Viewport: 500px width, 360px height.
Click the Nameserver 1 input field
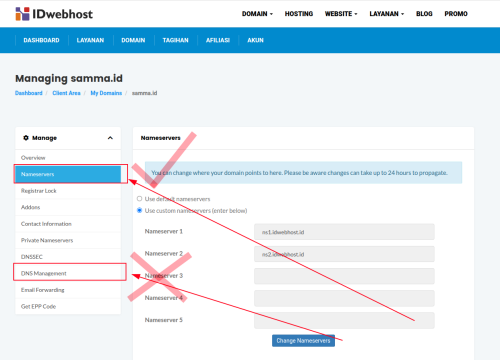point(344,232)
